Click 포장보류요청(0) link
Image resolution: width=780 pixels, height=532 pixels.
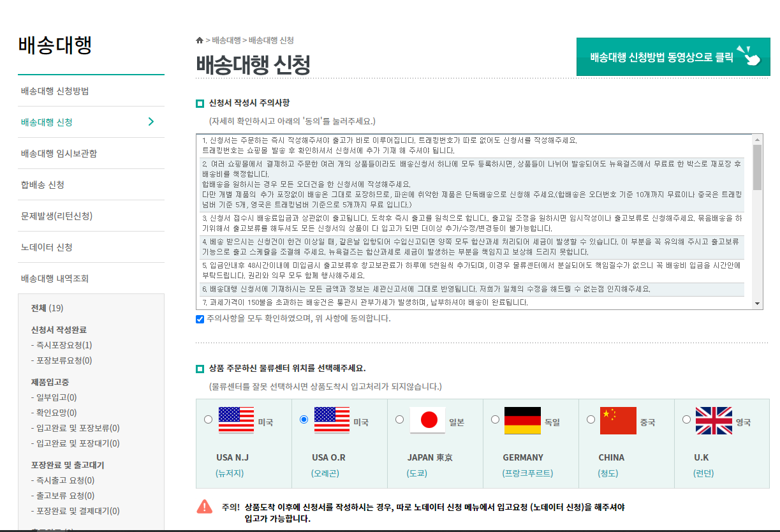click(61, 360)
